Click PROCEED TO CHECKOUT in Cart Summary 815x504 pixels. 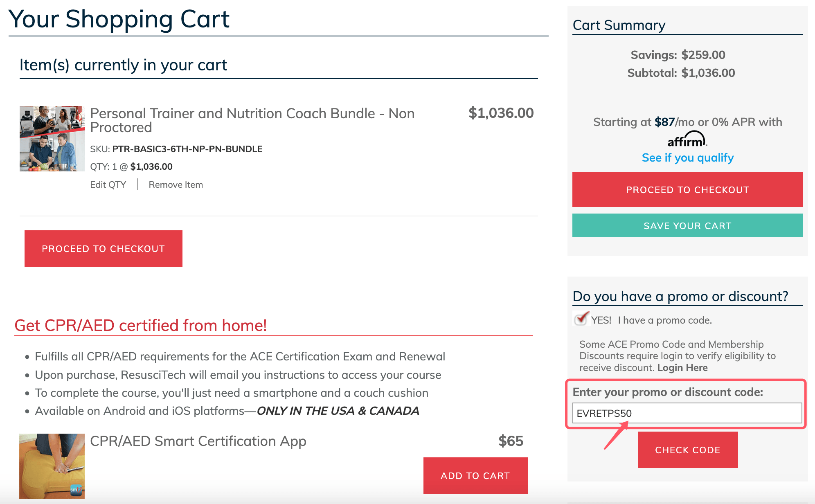coord(687,189)
